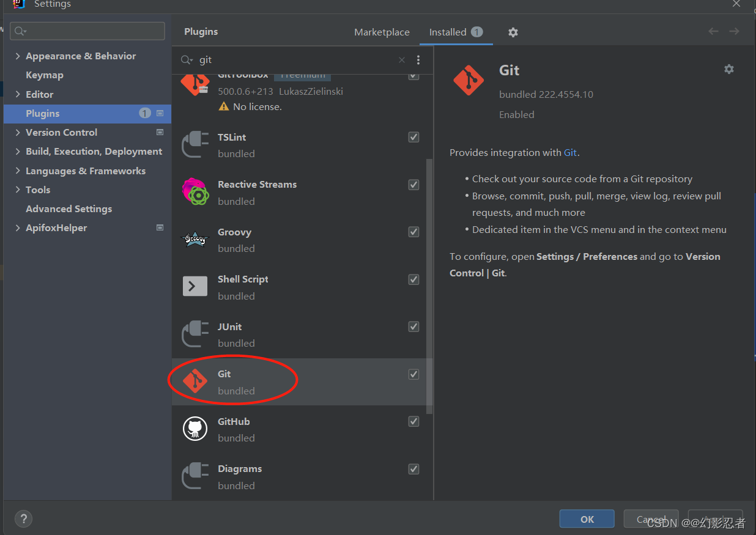Click the large Git logo in details panel
This screenshot has height=535, width=756.
point(469,80)
